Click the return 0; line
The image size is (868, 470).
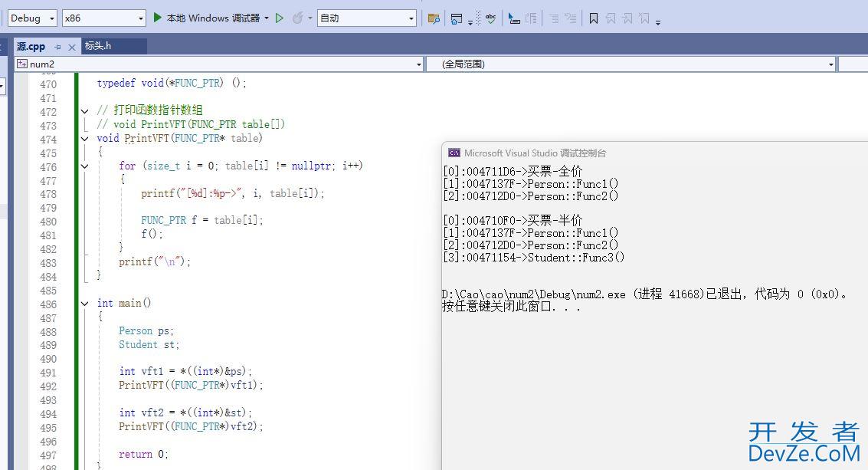tap(143, 454)
